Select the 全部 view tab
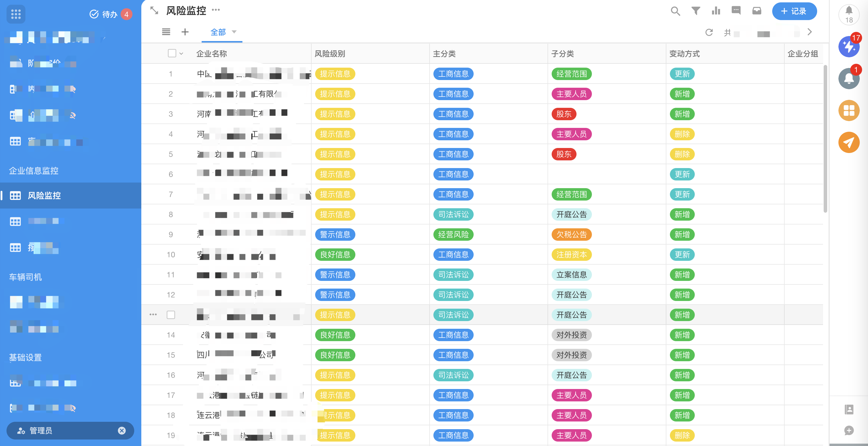 (x=218, y=32)
